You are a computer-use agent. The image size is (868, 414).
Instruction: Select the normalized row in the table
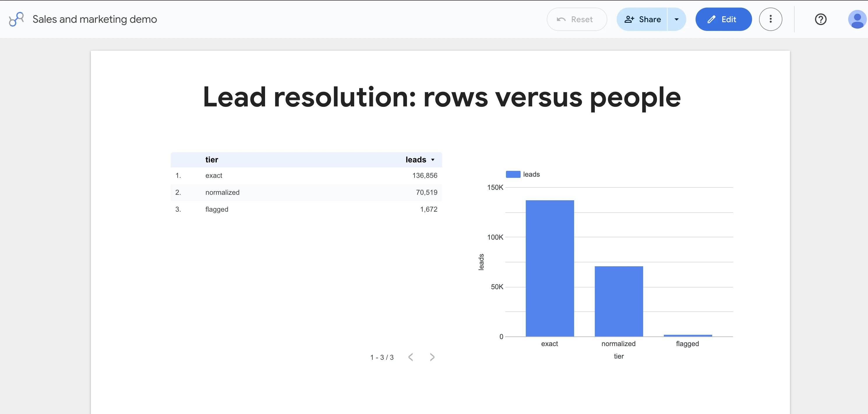click(306, 192)
